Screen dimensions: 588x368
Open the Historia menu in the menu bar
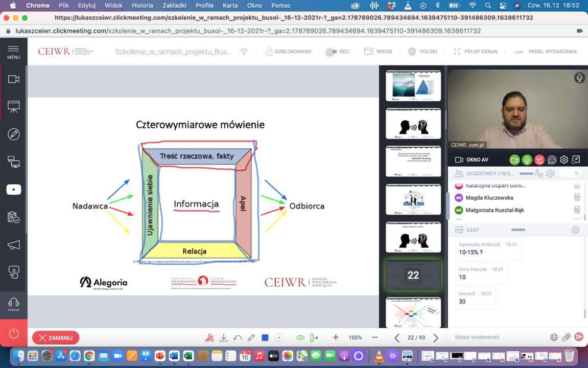tap(142, 6)
